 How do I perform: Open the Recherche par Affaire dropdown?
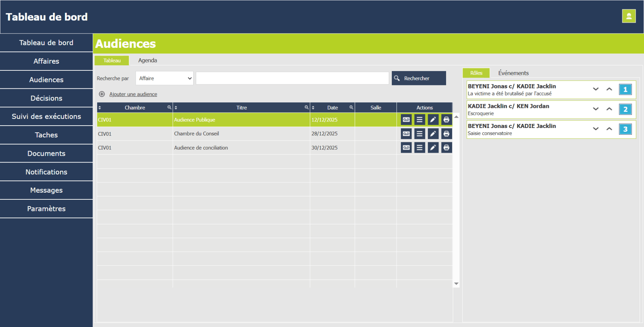[164, 78]
